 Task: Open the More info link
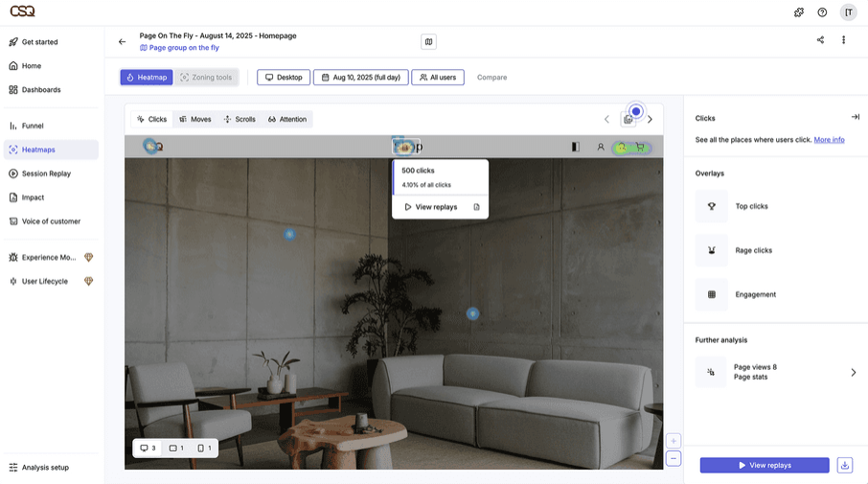click(829, 140)
